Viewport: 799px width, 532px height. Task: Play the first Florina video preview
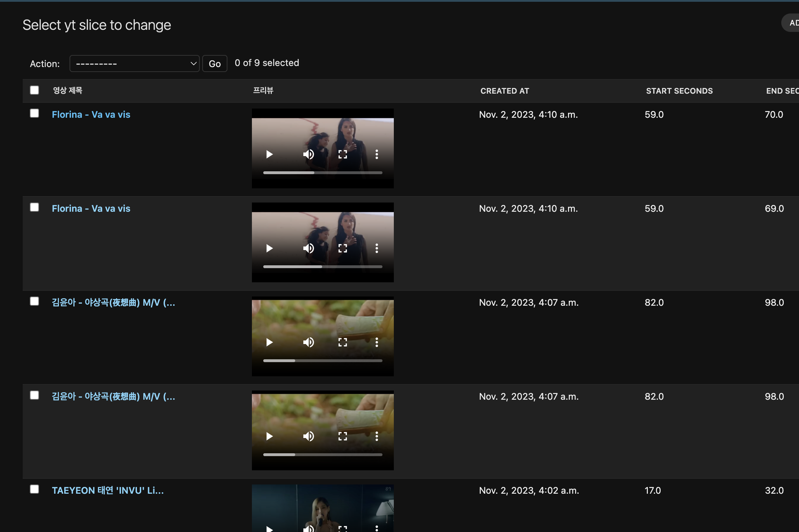269,154
